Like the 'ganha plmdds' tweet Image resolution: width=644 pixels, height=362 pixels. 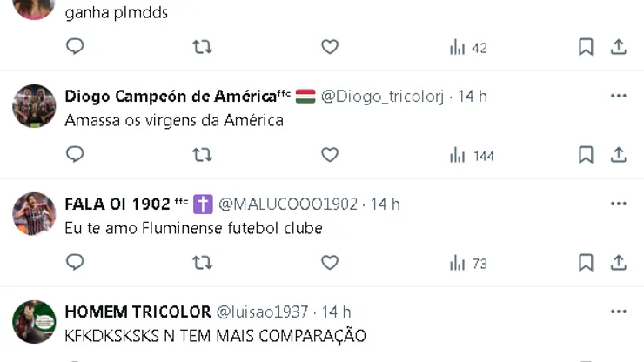click(330, 47)
